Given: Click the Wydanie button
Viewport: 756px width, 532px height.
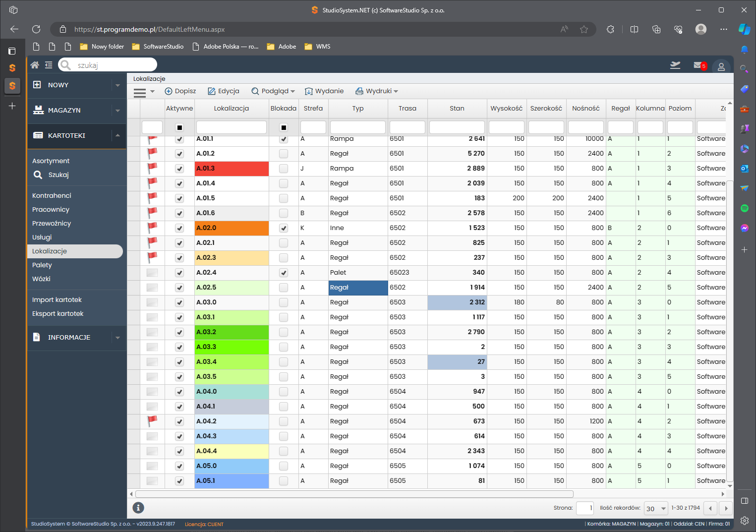Looking at the screenshot, I should pyautogui.click(x=324, y=91).
